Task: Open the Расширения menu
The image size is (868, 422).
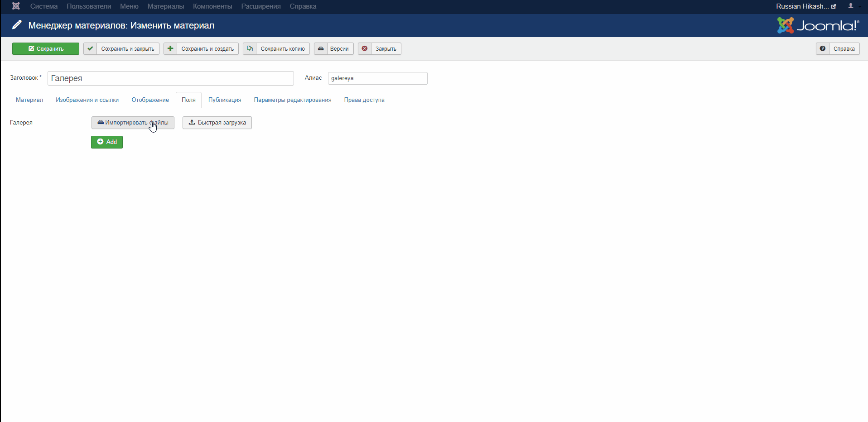Action: 261,6
